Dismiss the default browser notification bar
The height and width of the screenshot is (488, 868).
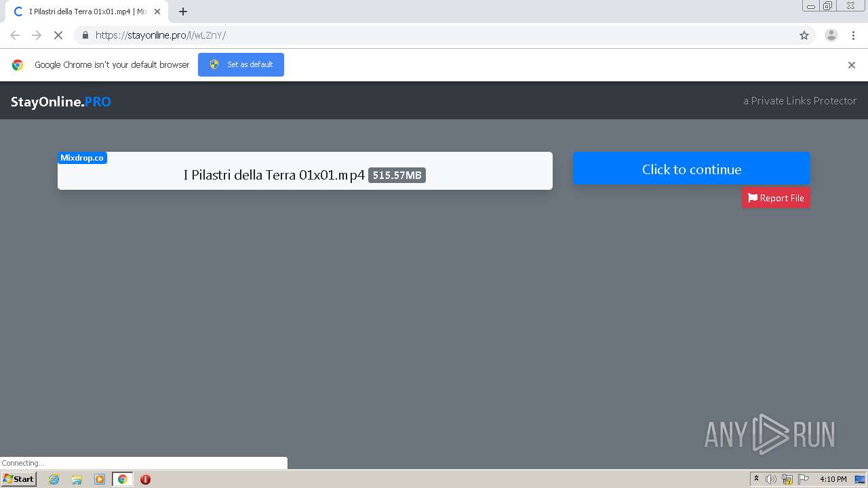tap(852, 65)
